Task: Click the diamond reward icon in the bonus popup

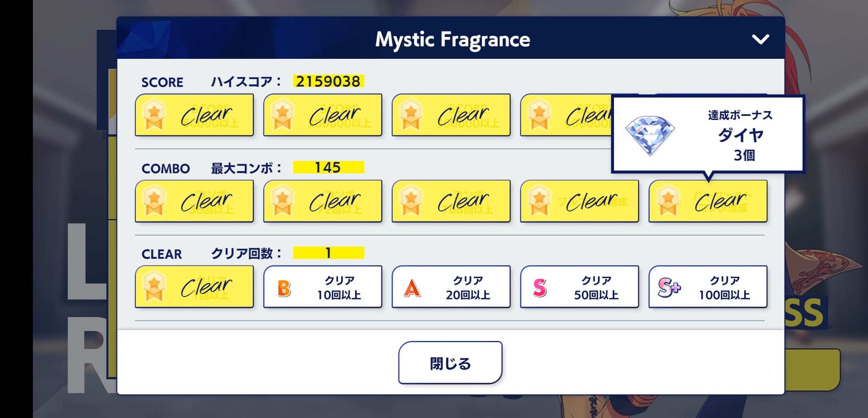Action: pos(650,135)
